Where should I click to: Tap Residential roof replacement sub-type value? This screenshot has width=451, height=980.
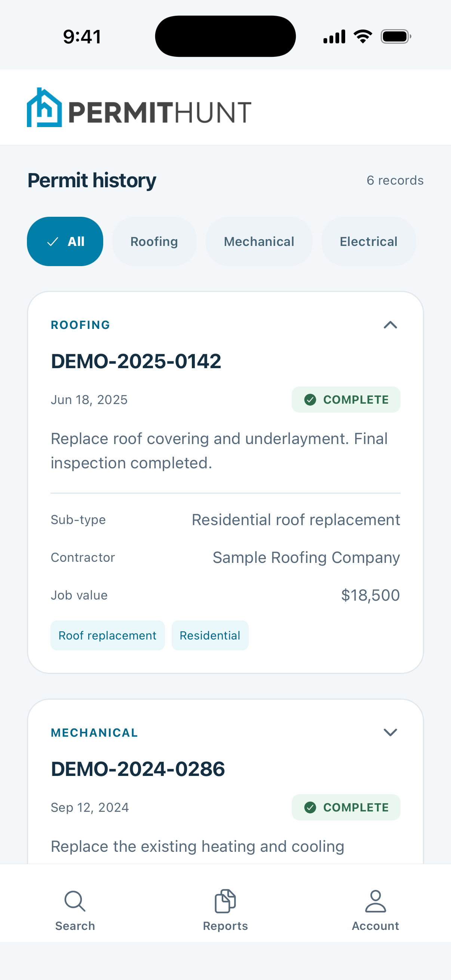tap(296, 520)
